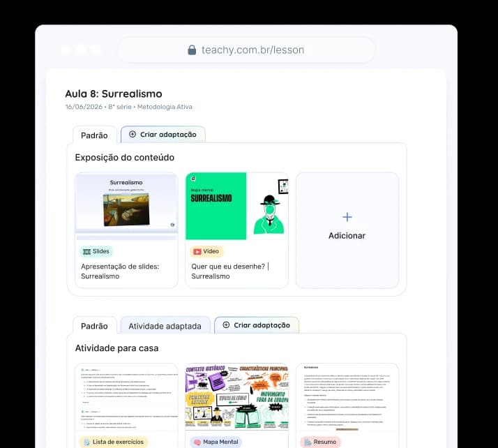Click the 'Mapa Mental' badge label text
The image size is (498, 448).
220,442
